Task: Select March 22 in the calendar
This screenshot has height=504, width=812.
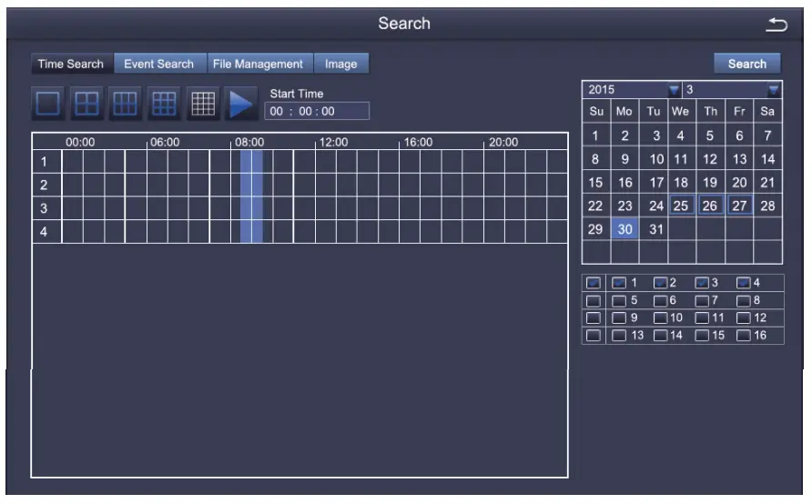Action: point(595,206)
